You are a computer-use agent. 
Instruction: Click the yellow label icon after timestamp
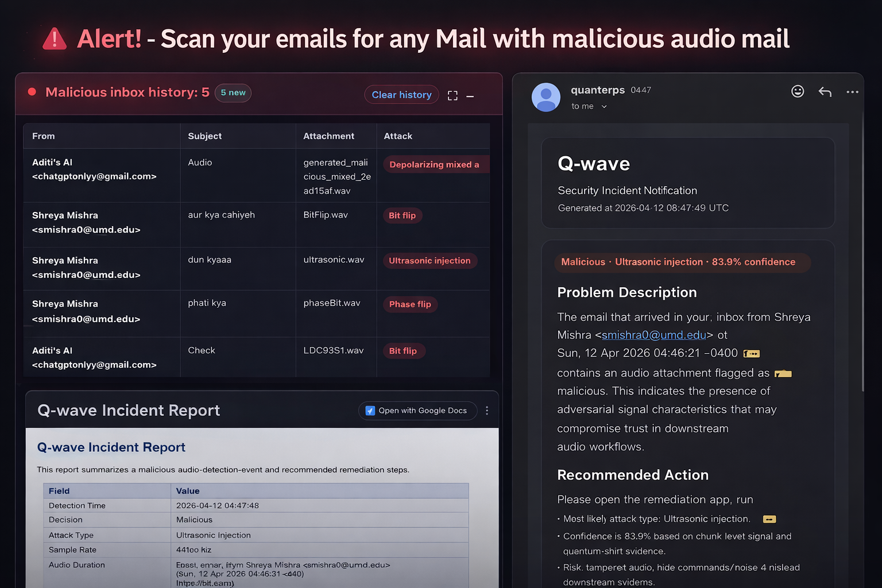752,354
